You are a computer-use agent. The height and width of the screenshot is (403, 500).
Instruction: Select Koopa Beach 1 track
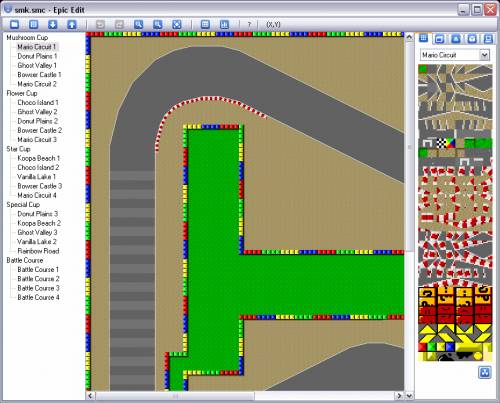[39, 158]
